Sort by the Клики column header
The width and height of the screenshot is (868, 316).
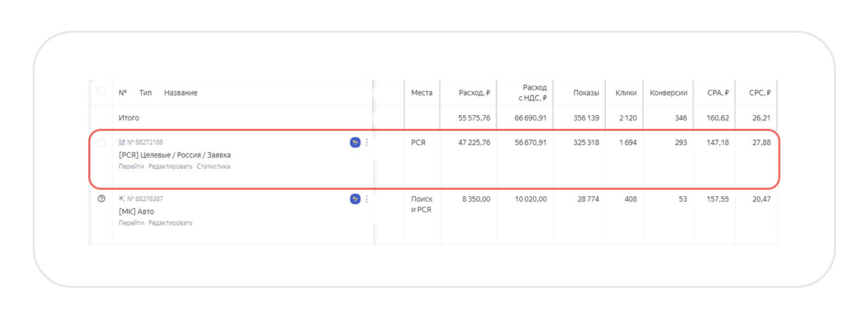626,93
